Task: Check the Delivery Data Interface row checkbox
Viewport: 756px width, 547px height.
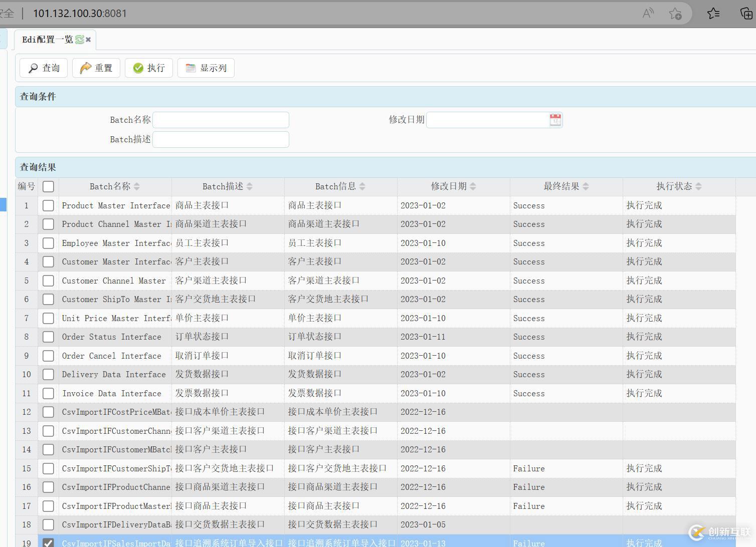Action: [48, 374]
